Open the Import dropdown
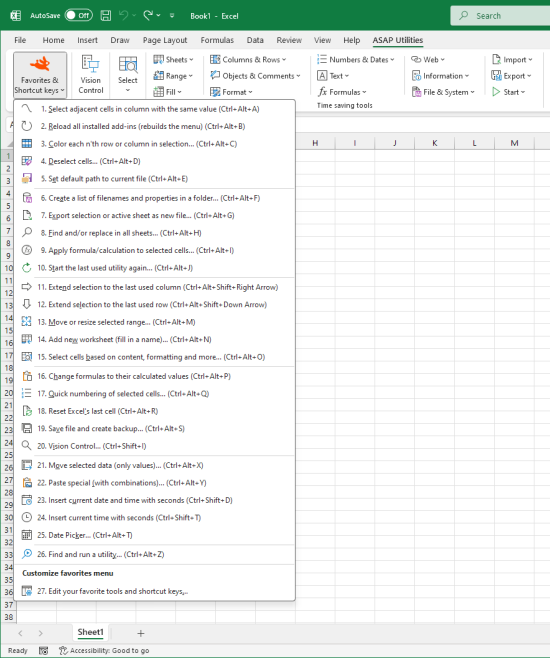550x658 pixels. [512, 60]
